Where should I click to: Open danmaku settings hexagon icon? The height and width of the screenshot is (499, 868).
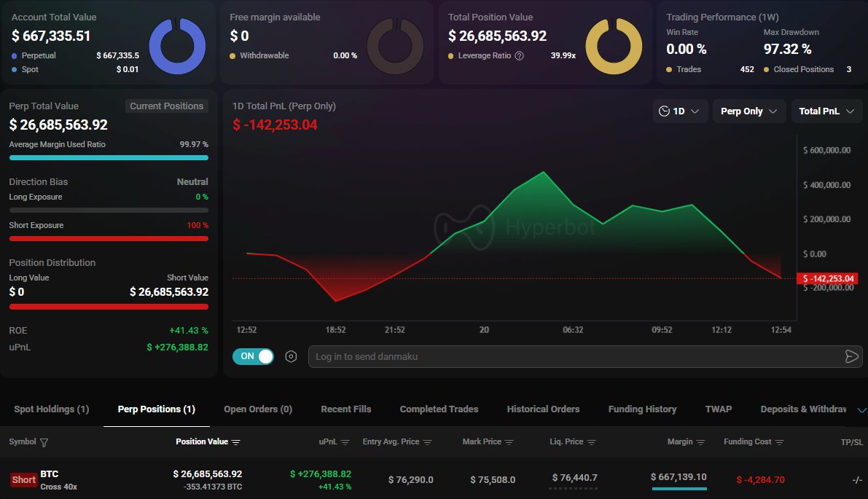[x=292, y=356]
